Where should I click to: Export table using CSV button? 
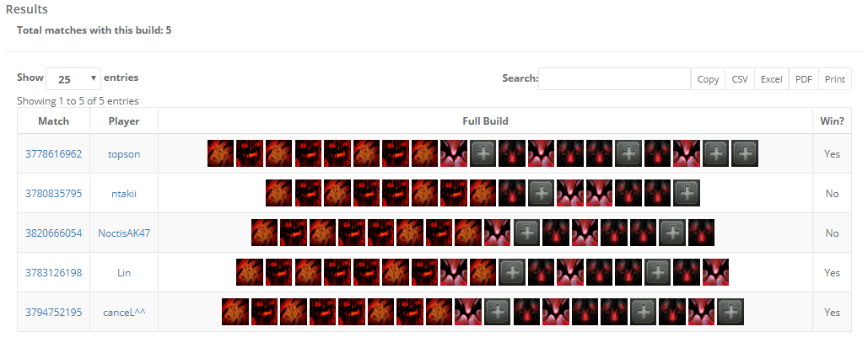coord(740,79)
